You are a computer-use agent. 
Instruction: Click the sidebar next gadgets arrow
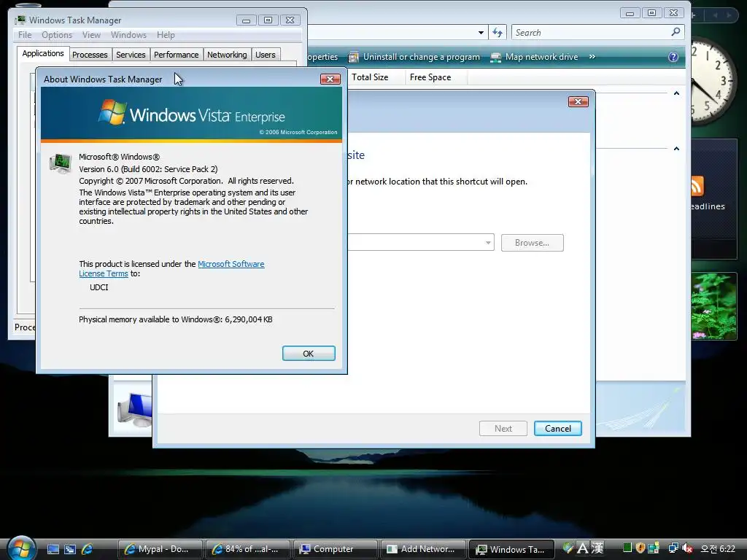(729, 16)
